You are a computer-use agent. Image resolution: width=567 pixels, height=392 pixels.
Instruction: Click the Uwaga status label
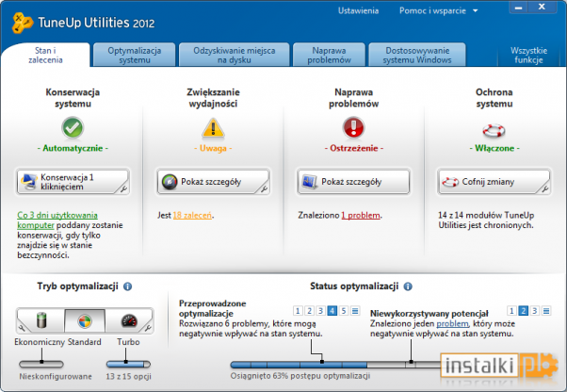tap(213, 148)
